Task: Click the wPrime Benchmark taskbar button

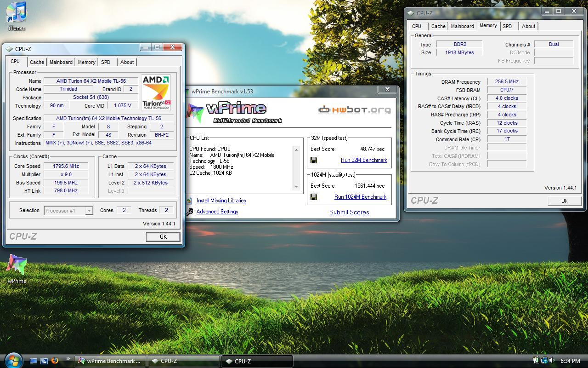Action: pos(111,361)
